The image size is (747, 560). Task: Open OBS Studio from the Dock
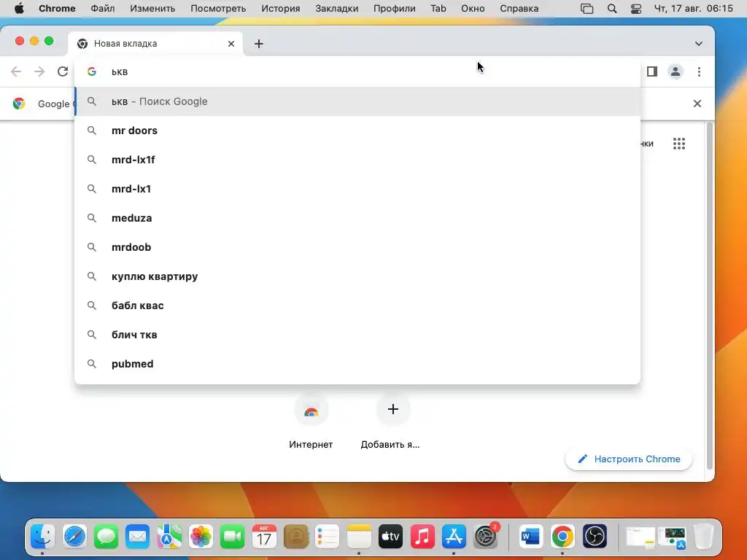(595, 537)
